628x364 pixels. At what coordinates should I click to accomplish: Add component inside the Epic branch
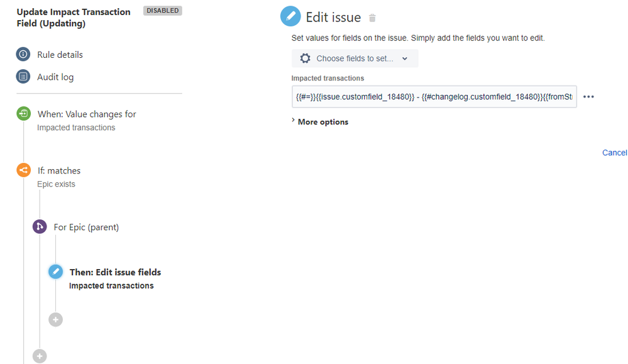(x=56, y=319)
